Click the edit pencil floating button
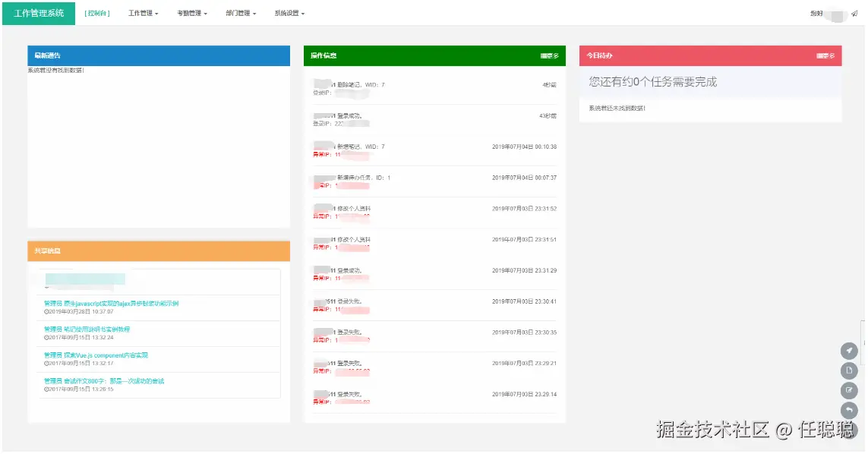Viewport: 868px width, 454px height. tap(848, 390)
